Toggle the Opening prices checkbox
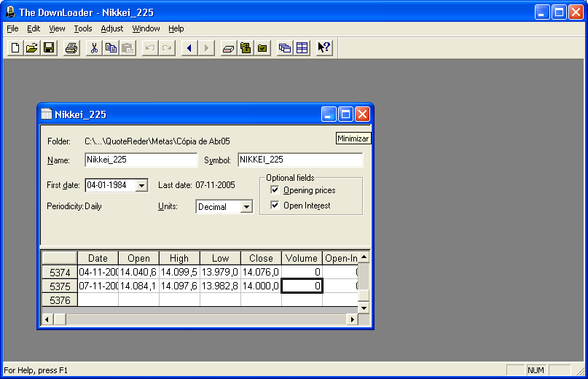The height and width of the screenshot is (379, 588). click(275, 190)
